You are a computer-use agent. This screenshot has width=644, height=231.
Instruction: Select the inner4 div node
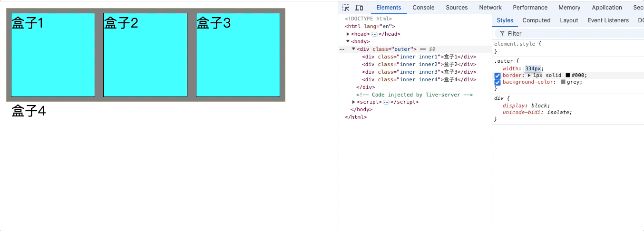(x=419, y=79)
